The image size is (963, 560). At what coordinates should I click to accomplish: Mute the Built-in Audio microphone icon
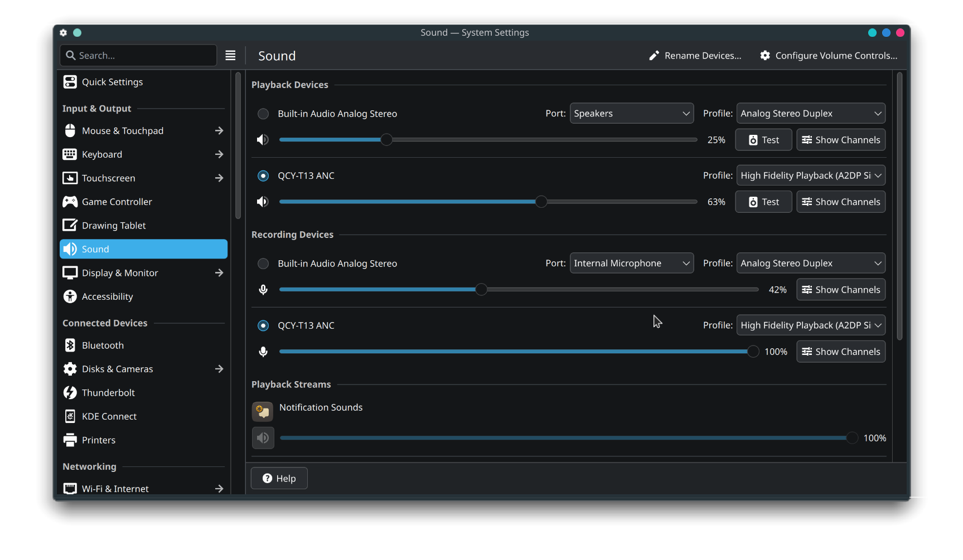(x=263, y=290)
